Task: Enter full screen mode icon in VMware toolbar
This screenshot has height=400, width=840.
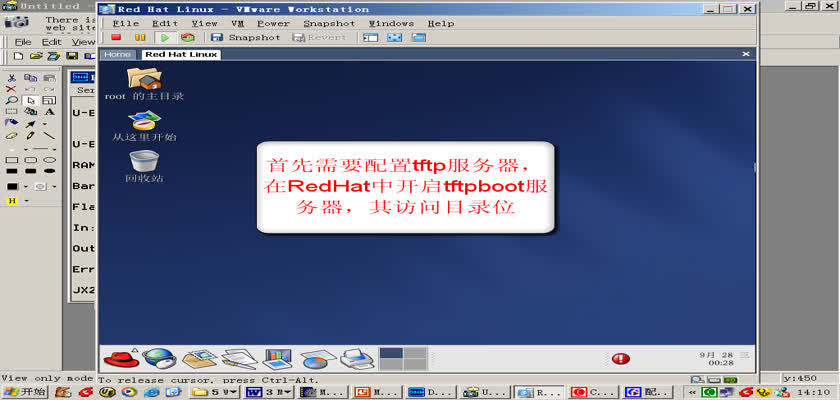Action: (x=394, y=37)
